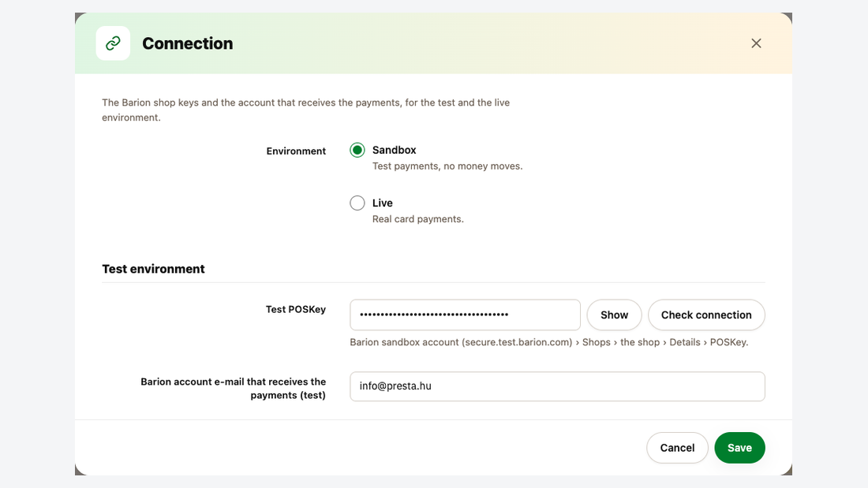This screenshot has height=488, width=868.
Task: Click the 'Real card payments.' description
Action: (418, 219)
